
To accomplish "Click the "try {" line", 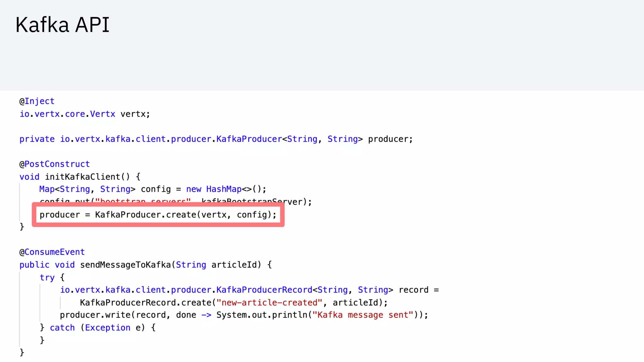I will click(x=52, y=277).
